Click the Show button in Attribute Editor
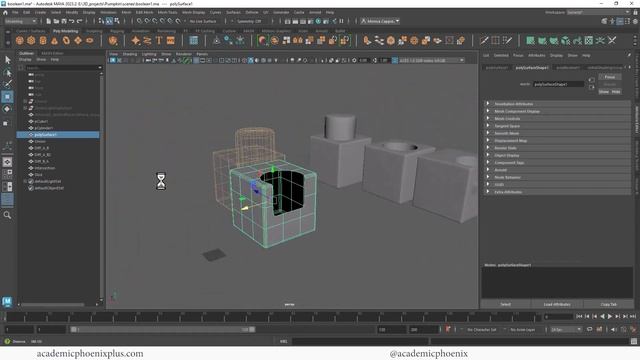Image resolution: width=640 pixels, height=360 pixels. [x=604, y=92]
